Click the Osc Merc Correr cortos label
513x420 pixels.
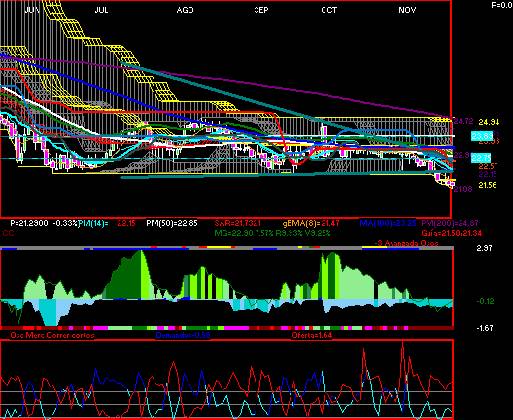click(x=52, y=335)
